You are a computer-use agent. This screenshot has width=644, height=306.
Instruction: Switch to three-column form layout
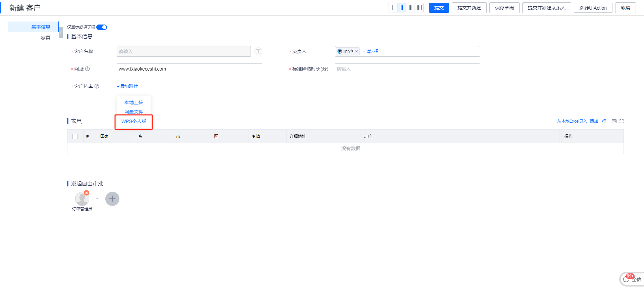click(x=410, y=8)
